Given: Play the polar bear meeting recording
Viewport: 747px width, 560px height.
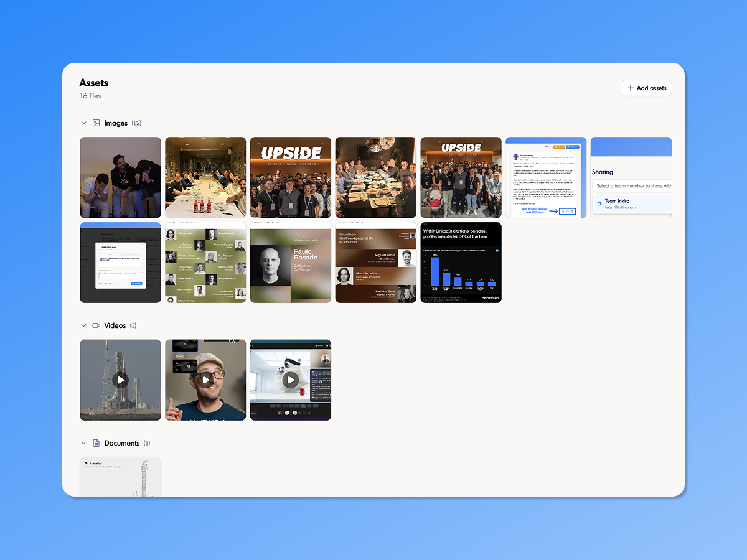Looking at the screenshot, I should 290,380.
